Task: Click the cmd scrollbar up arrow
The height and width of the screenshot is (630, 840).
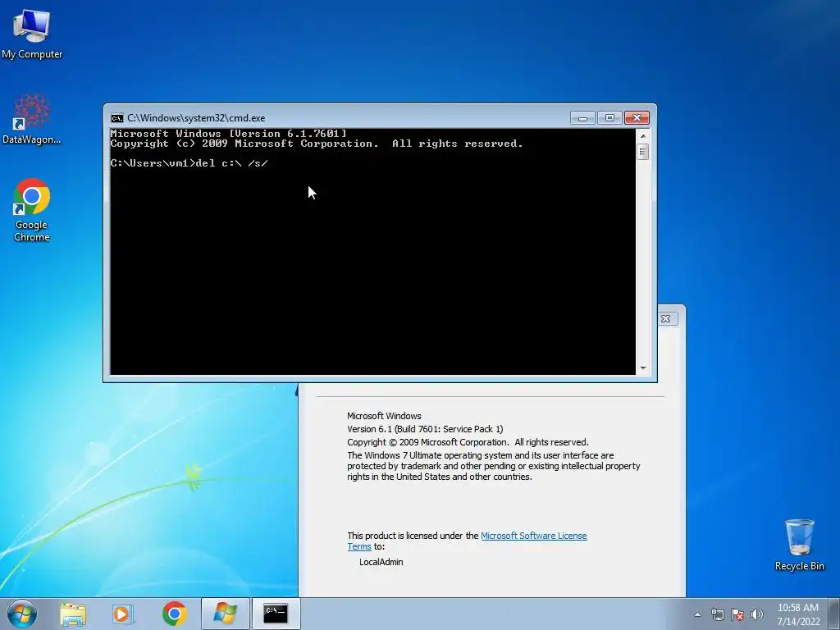Action: tap(643, 136)
